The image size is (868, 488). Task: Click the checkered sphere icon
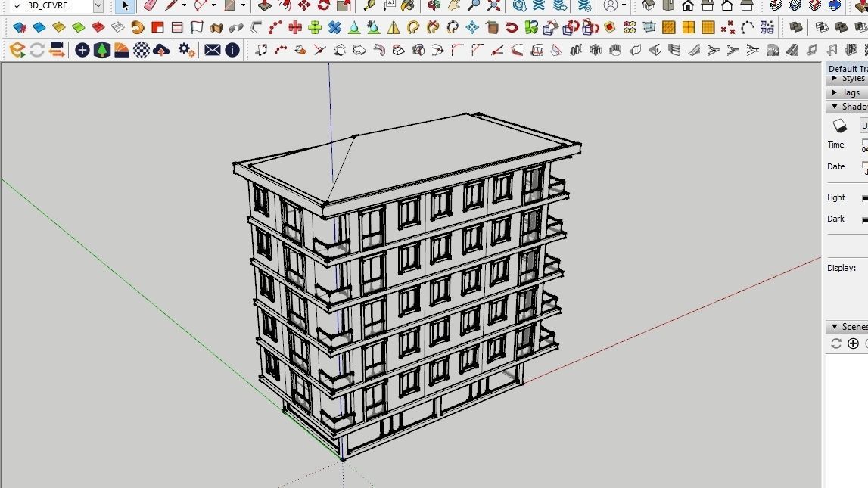pos(142,51)
